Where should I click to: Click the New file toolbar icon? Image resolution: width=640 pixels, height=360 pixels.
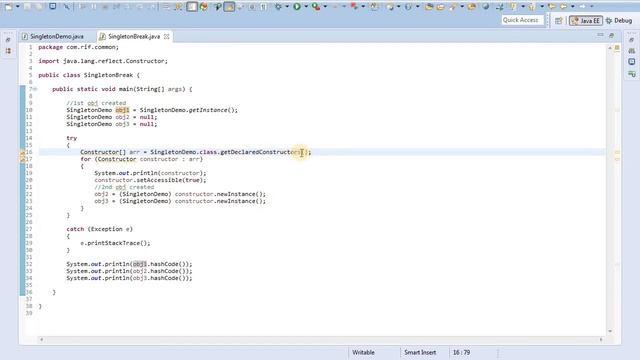click(x=9, y=7)
